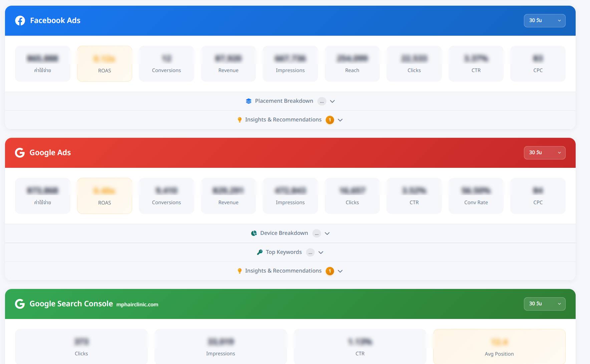Screen dimensions: 590x364
Task: Click the Device Breakdown pie chart icon
Action: tap(254, 233)
